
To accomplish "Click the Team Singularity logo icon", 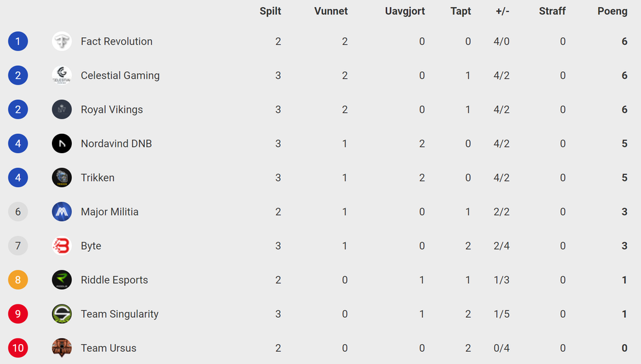I will coord(62,314).
